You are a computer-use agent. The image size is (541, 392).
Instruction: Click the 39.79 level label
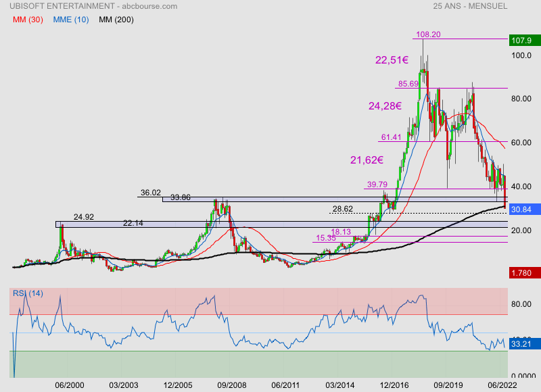pyautogui.click(x=377, y=185)
